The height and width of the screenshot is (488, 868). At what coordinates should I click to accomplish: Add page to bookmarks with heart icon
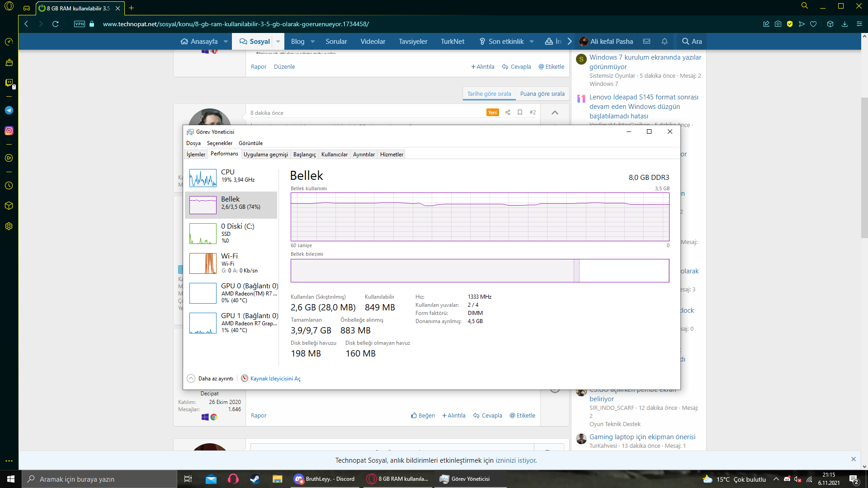pos(813,24)
